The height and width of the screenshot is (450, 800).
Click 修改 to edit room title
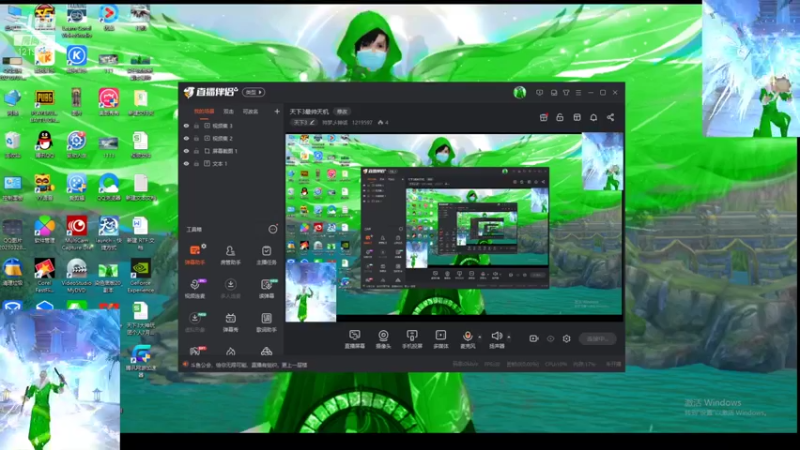click(342, 111)
